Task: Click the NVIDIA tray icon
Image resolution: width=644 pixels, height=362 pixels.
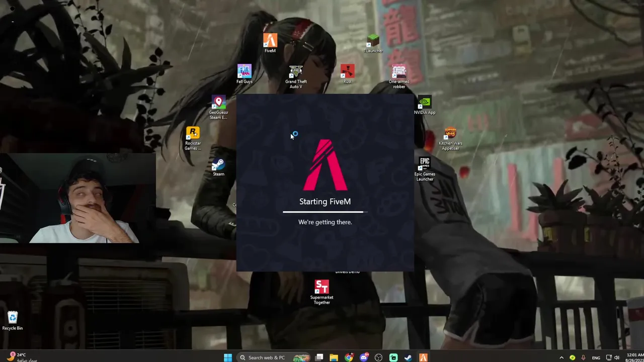Action: coord(573,357)
